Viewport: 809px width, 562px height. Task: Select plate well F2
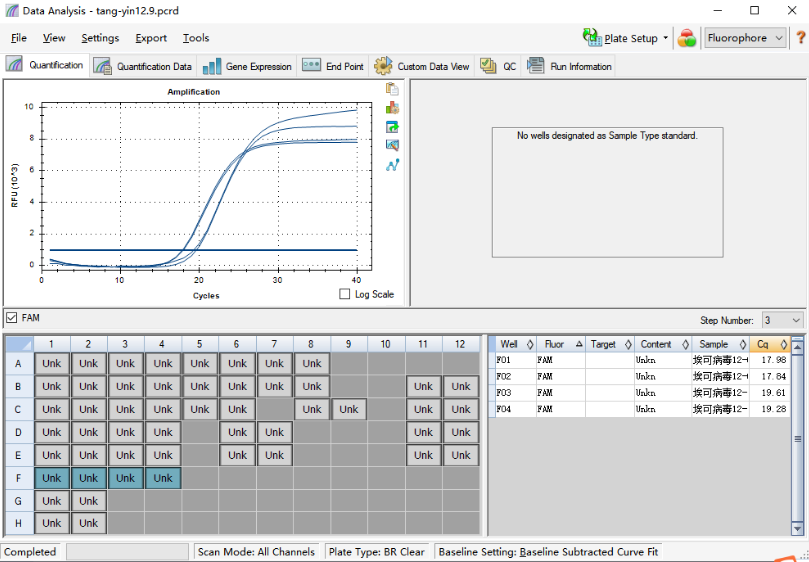coord(89,478)
